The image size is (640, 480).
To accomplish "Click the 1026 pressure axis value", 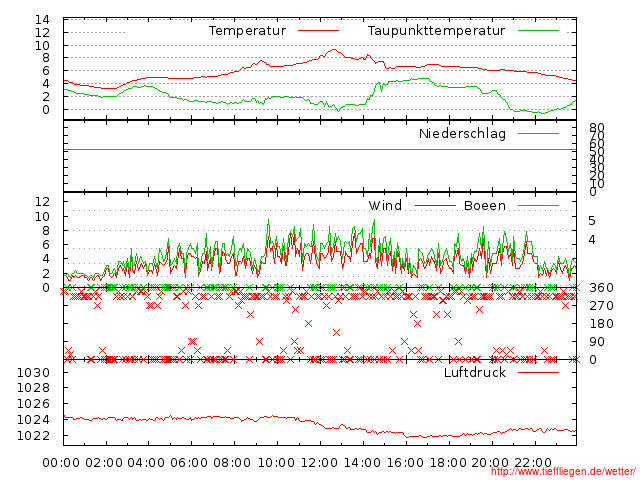I will coord(33,404).
